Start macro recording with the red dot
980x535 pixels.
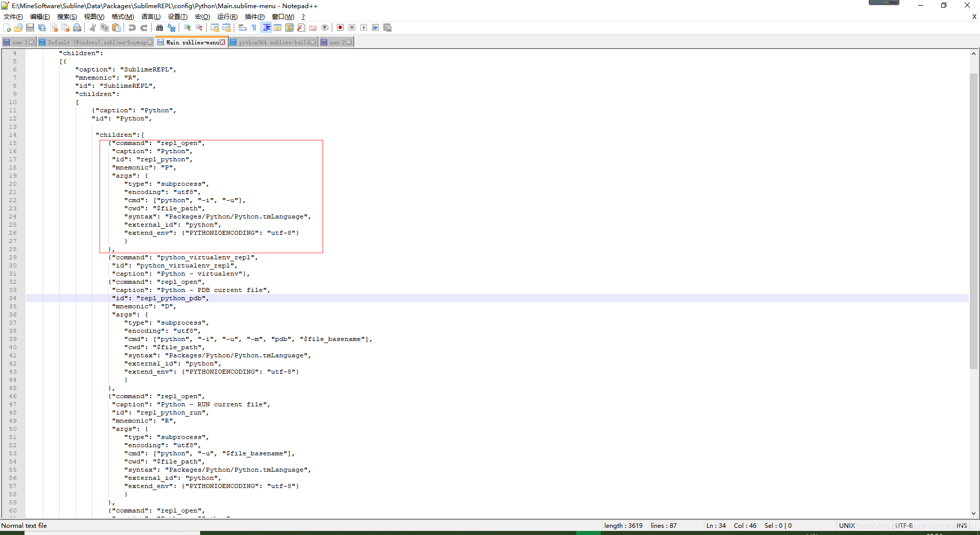tap(340, 28)
